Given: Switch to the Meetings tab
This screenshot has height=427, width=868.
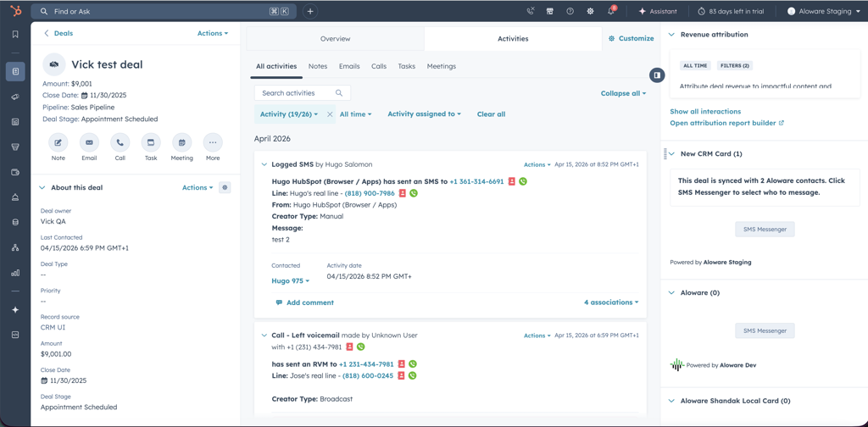Looking at the screenshot, I should tap(441, 66).
